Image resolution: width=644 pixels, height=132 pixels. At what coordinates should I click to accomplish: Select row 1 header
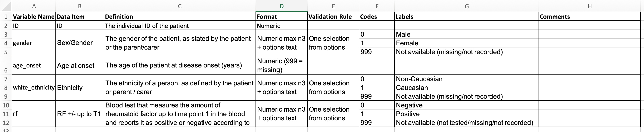click(6, 16)
